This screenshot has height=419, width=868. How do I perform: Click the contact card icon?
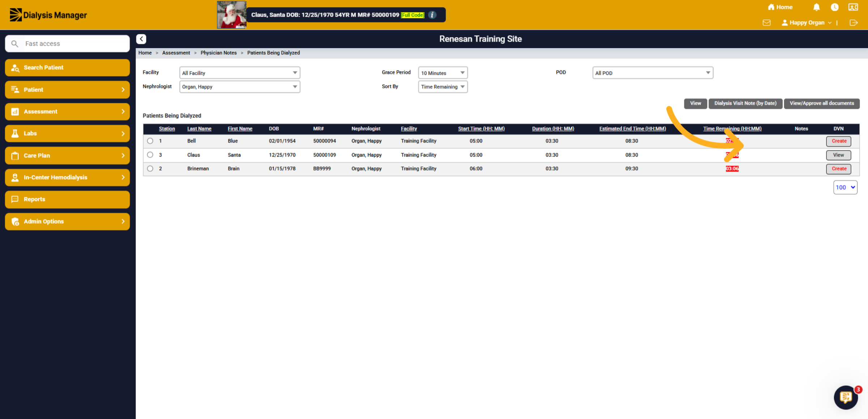[x=853, y=7]
